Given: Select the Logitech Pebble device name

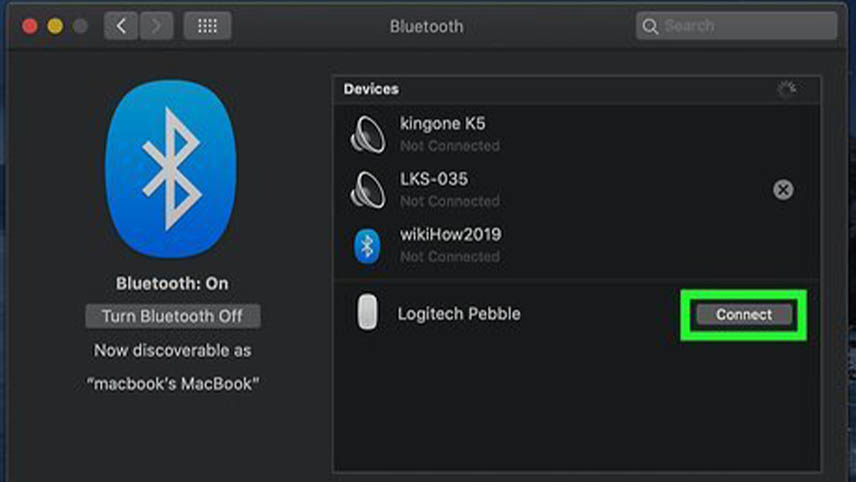Looking at the screenshot, I should [x=459, y=314].
